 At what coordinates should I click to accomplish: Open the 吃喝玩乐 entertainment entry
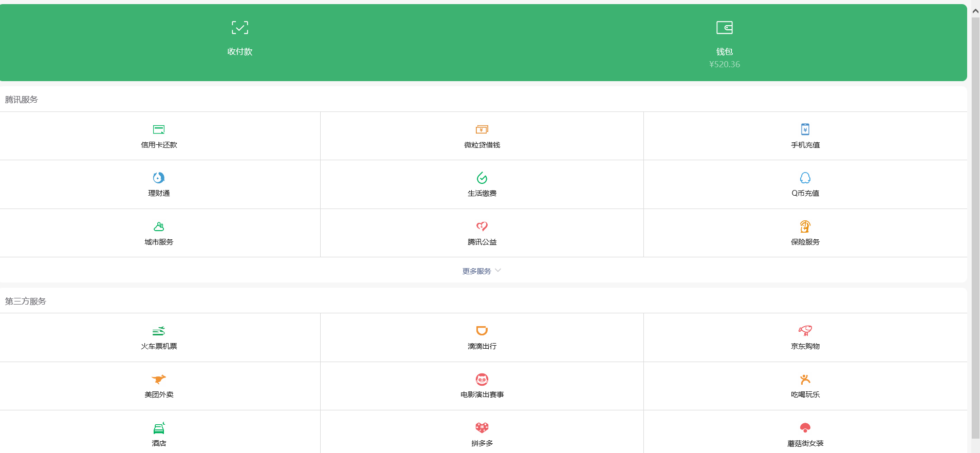[x=805, y=394]
